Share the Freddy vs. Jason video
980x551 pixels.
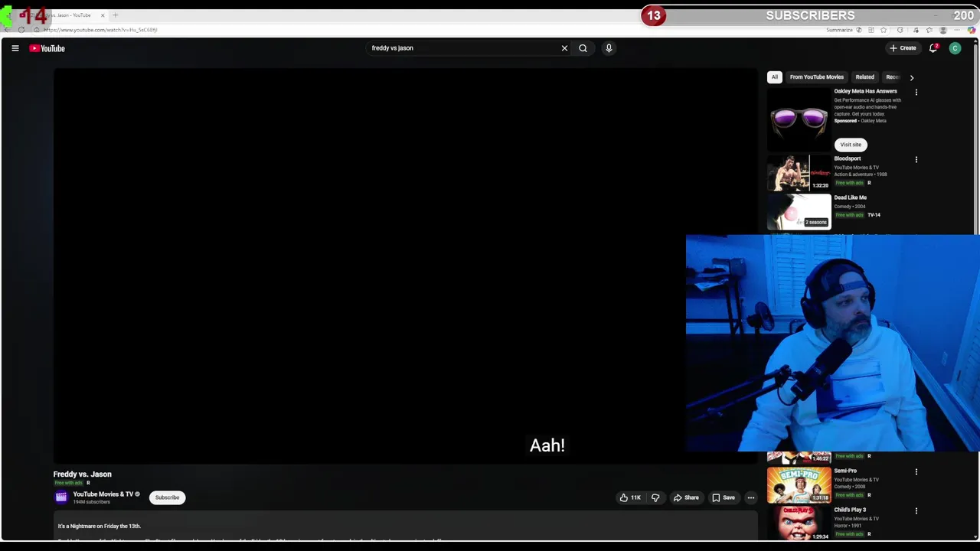[686, 497]
